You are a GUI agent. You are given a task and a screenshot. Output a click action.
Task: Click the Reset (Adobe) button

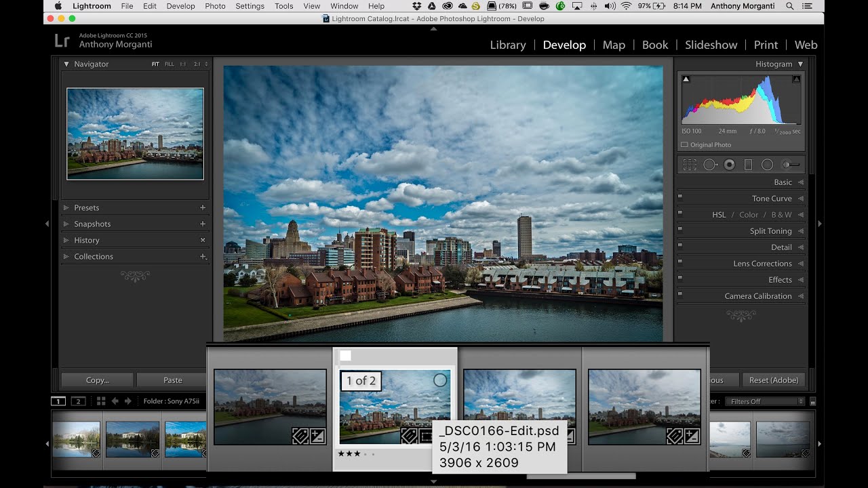(x=774, y=380)
